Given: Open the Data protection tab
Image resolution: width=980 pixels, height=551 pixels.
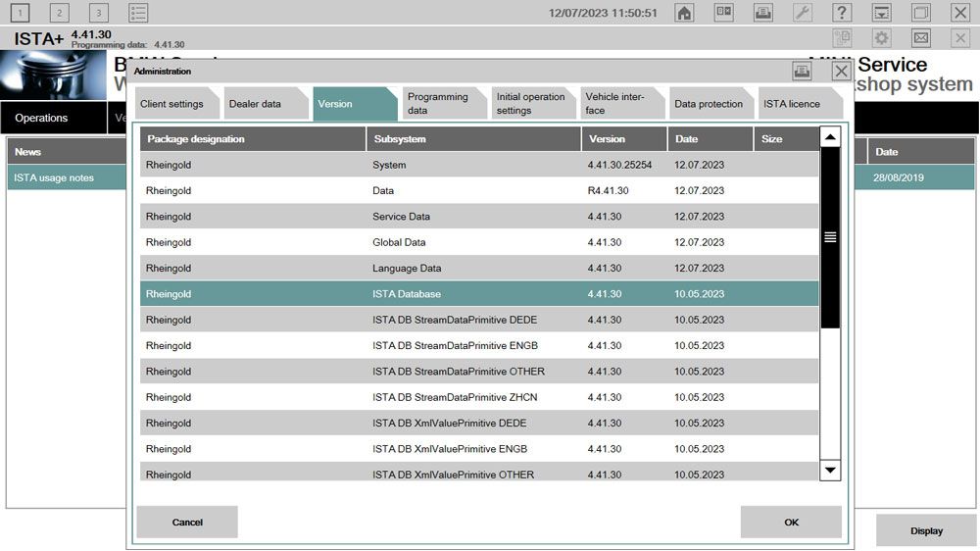Looking at the screenshot, I should tap(710, 103).
